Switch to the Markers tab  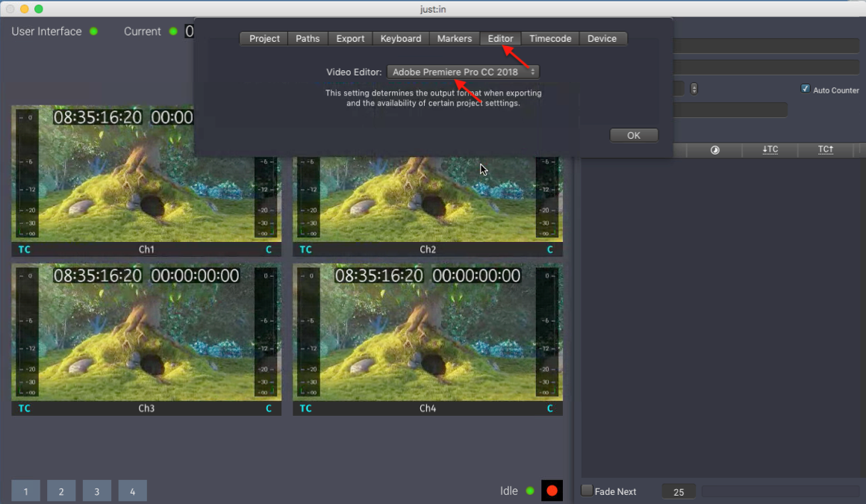[455, 39]
